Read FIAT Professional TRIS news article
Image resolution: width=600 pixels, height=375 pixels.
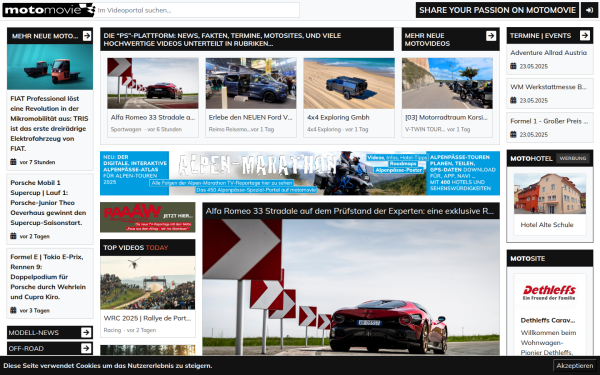point(49,124)
